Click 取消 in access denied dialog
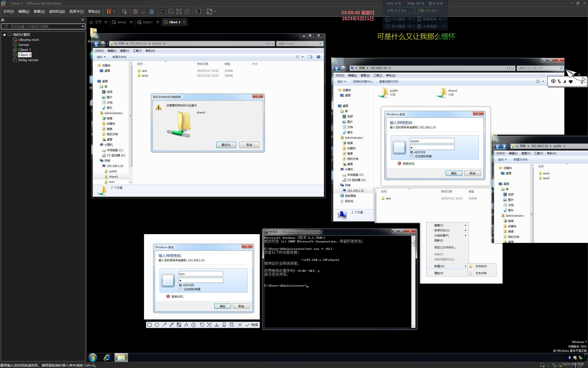The width and height of the screenshot is (588, 368). pos(249,145)
